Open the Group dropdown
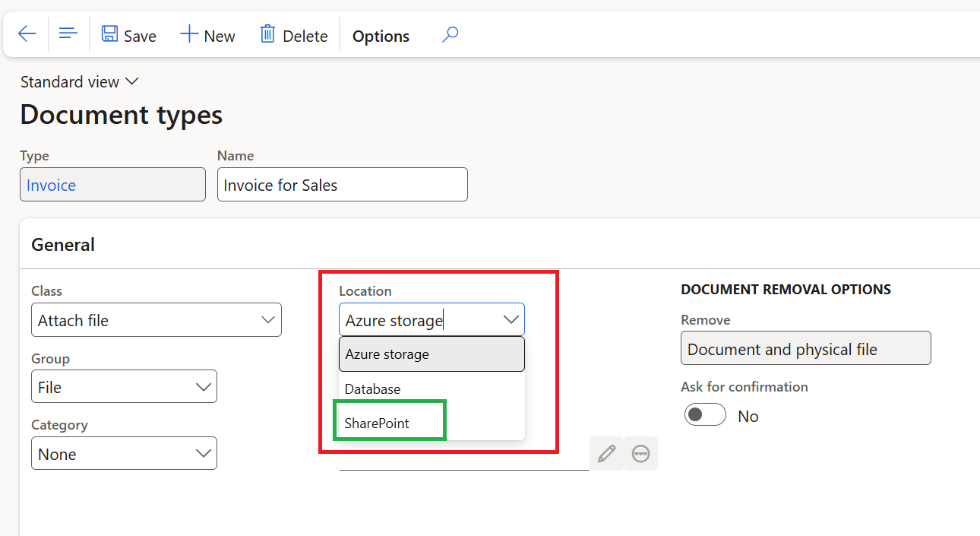The image size is (980, 536). [203, 387]
